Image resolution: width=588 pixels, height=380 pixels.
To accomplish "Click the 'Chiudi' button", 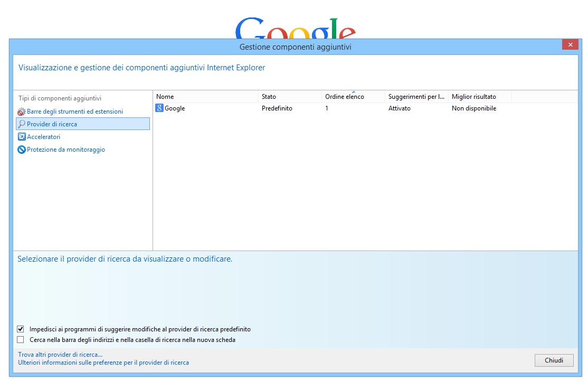I will (554, 360).
